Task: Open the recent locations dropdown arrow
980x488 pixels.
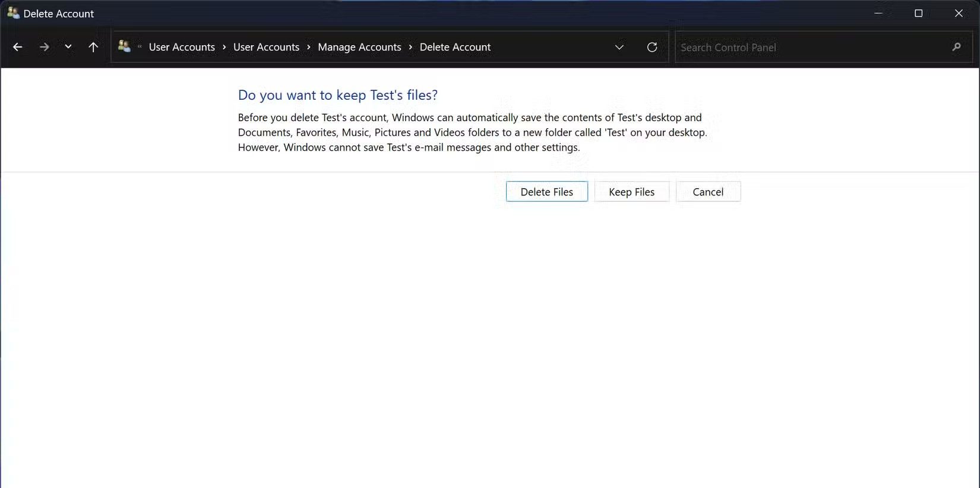Action: [x=68, y=47]
